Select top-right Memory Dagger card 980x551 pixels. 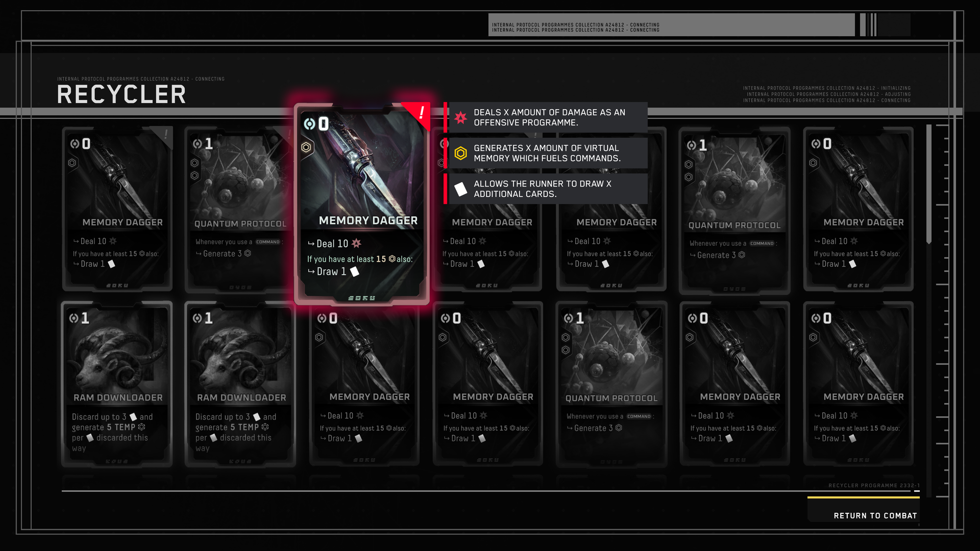coord(858,209)
